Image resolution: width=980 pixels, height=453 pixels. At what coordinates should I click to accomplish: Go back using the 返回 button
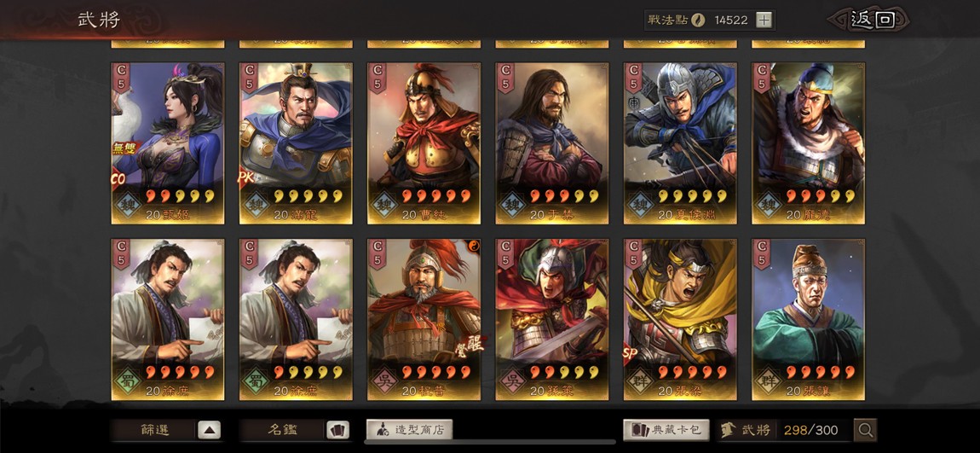point(870,20)
